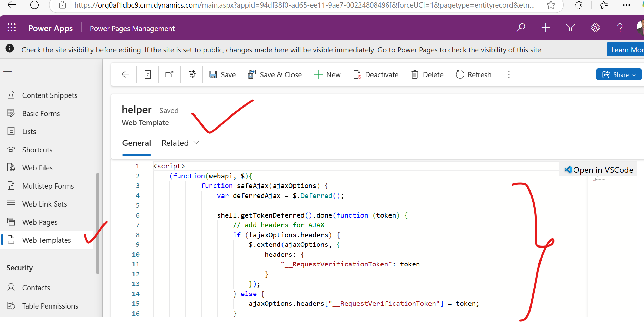The image size is (644, 322).
Task: Open the Power Apps app launcher
Action: [x=11, y=28]
